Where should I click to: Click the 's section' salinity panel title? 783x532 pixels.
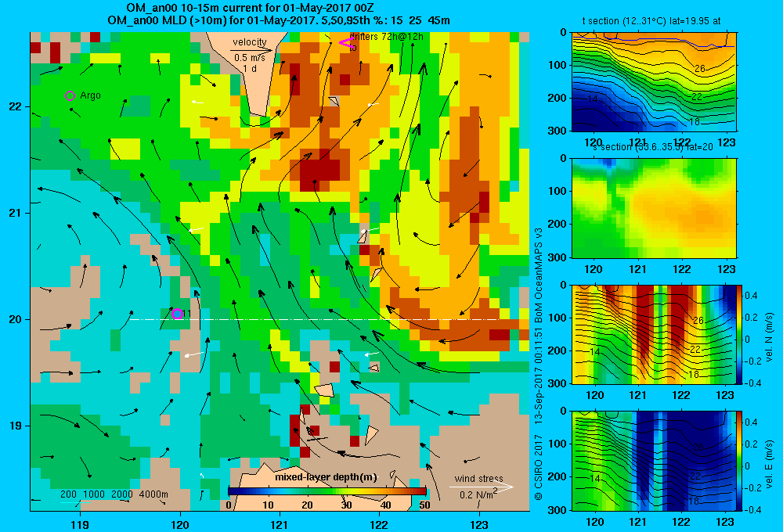point(653,147)
